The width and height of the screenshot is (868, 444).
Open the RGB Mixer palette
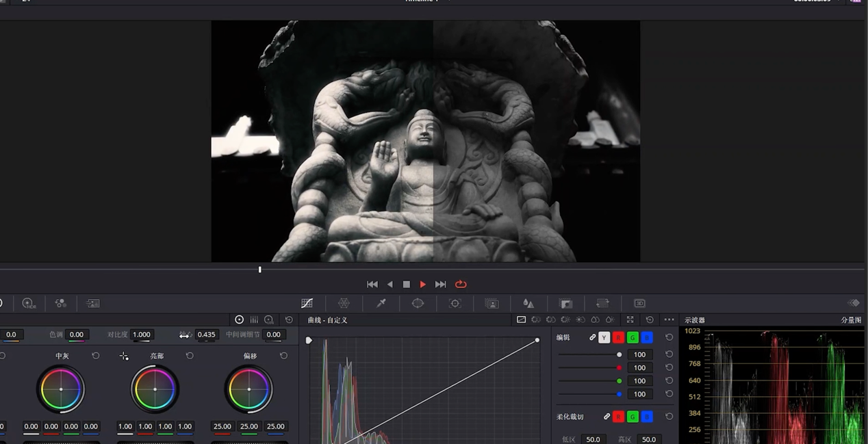point(60,303)
